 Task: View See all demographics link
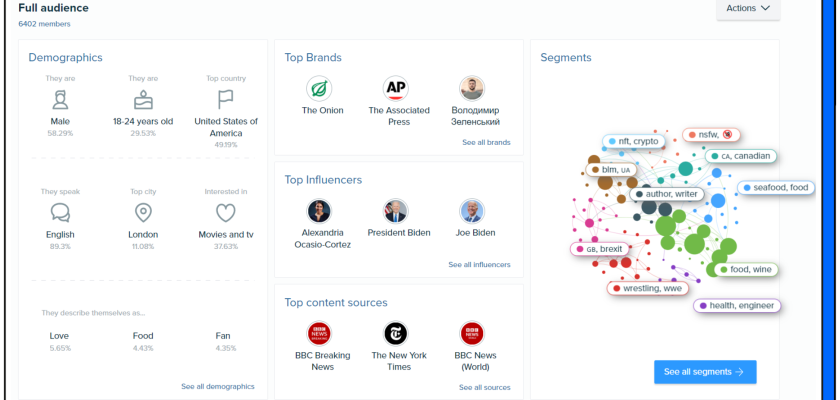point(218,386)
